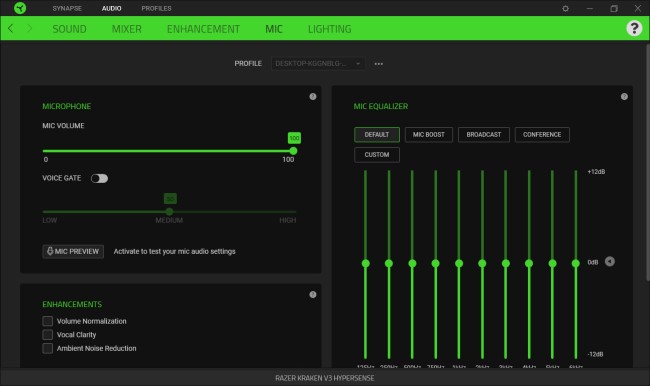Enable Ambient Noise Reduction checkbox
This screenshot has width=650, height=386.
click(x=48, y=348)
